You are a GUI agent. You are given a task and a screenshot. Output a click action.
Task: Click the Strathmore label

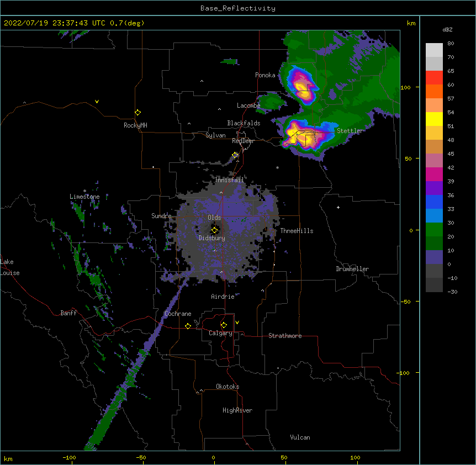pos(285,336)
